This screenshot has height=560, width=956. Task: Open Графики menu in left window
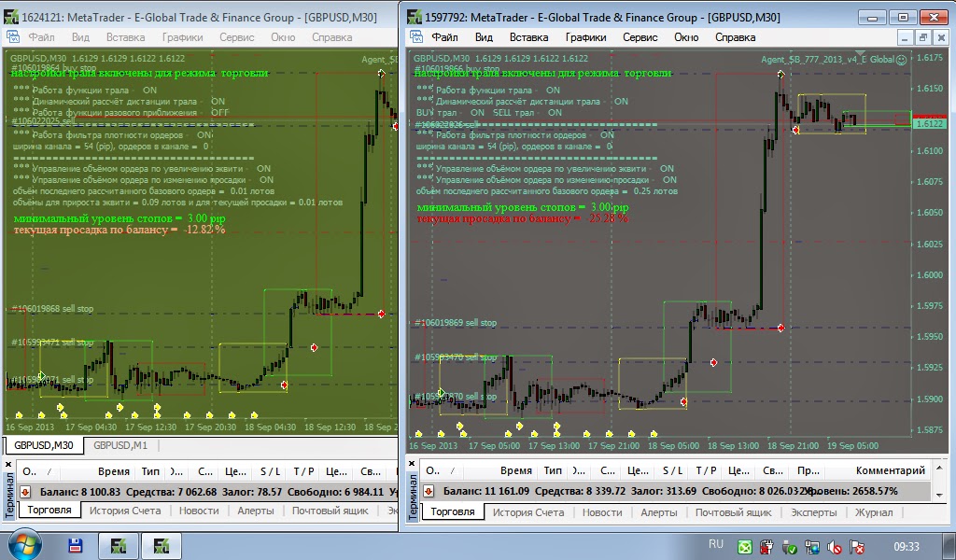[182, 37]
